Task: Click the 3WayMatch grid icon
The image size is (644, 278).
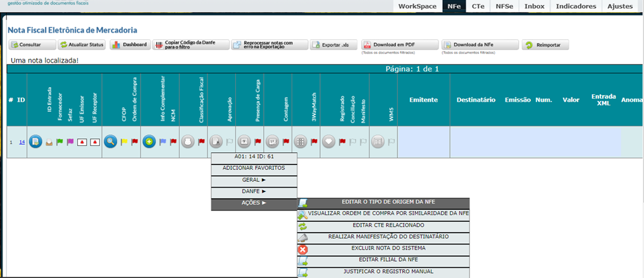Action: (301, 142)
